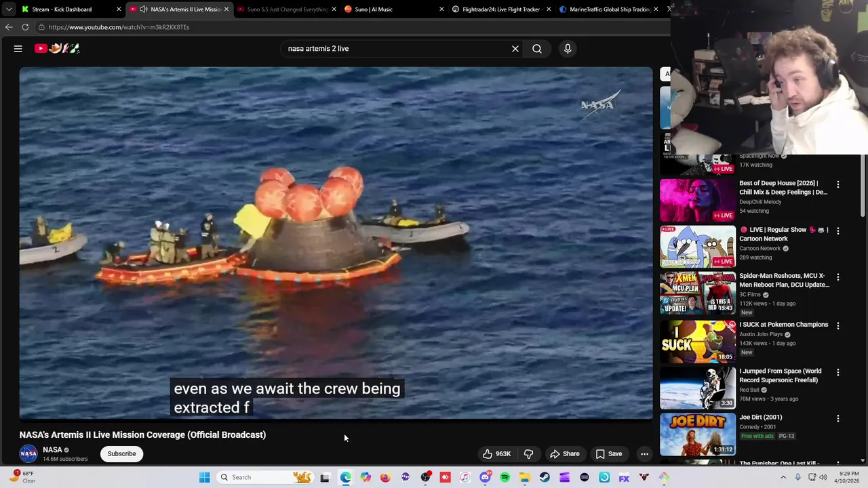This screenshot has height=488, width=868.
Task: Open Spider-Man Reshoots video title
Action: pyautogui.click(x=784, y=280)
